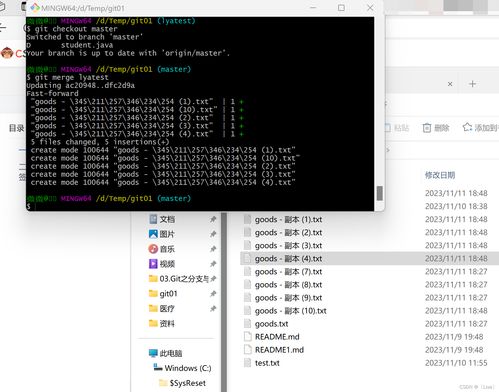The image size is (499, 392).
Task: Sort by the 修改日期 column header
Action: click(440, 175)
